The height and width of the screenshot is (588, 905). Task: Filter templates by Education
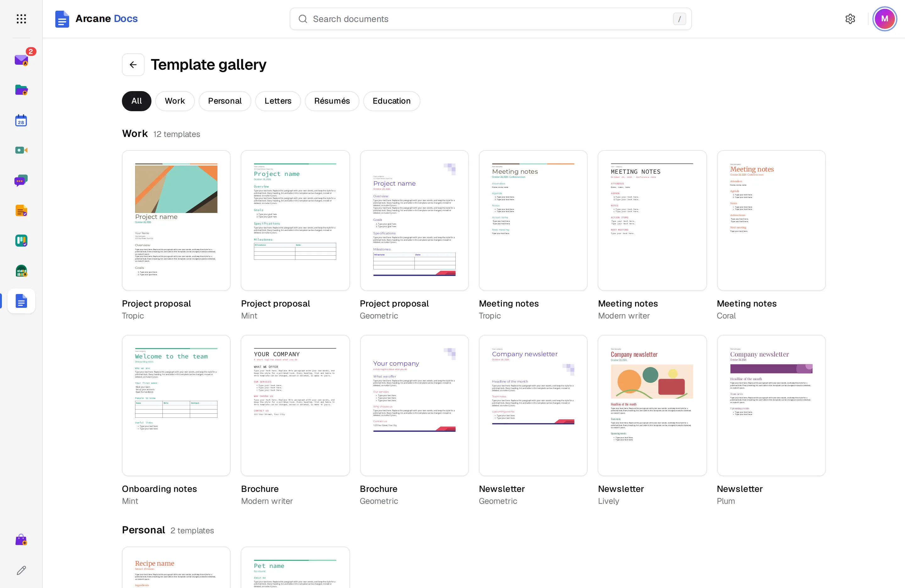[x=392, y=101]
